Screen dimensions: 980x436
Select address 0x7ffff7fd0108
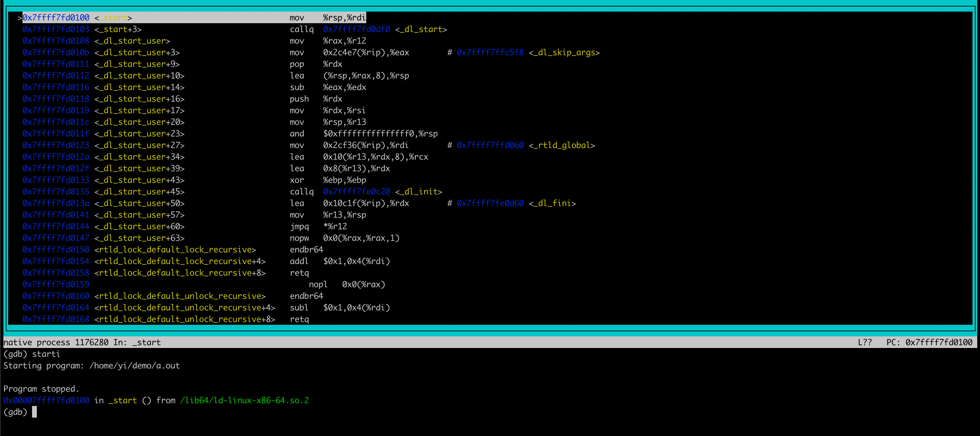pos(56,41)
